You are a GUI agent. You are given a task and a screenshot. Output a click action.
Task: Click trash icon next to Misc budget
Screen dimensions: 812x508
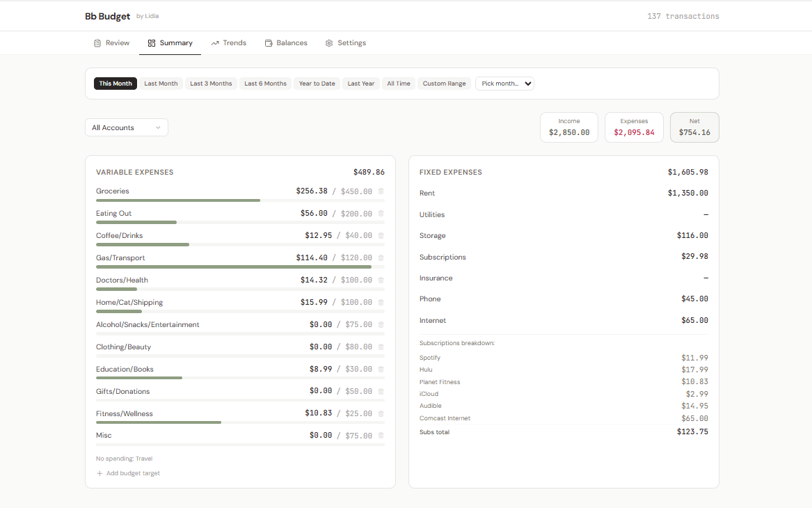click(x=381, y=436)
